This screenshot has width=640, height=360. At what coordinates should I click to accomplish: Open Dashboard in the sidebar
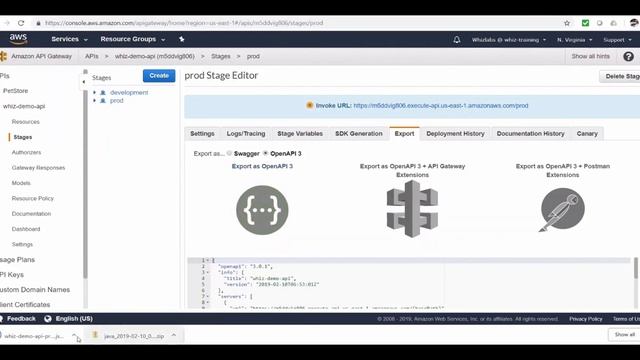[x=26, y=229]
